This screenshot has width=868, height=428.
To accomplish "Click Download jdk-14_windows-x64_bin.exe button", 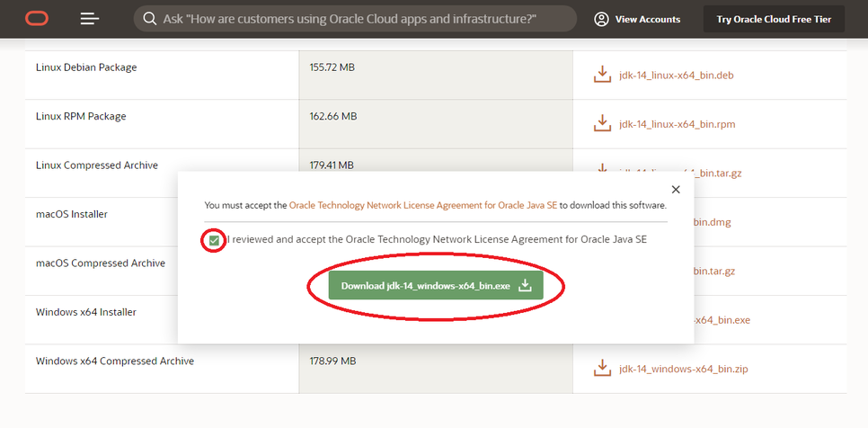I will pos(436,286).
